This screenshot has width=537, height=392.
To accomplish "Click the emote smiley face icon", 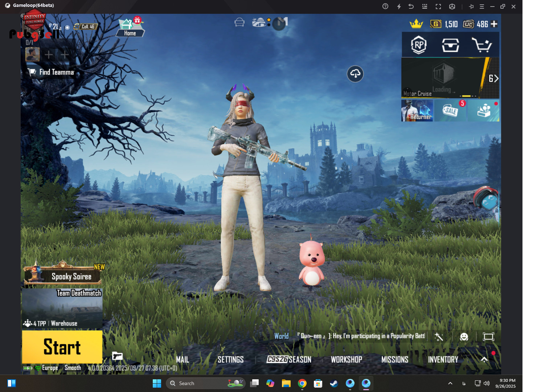I will point(464,337).
